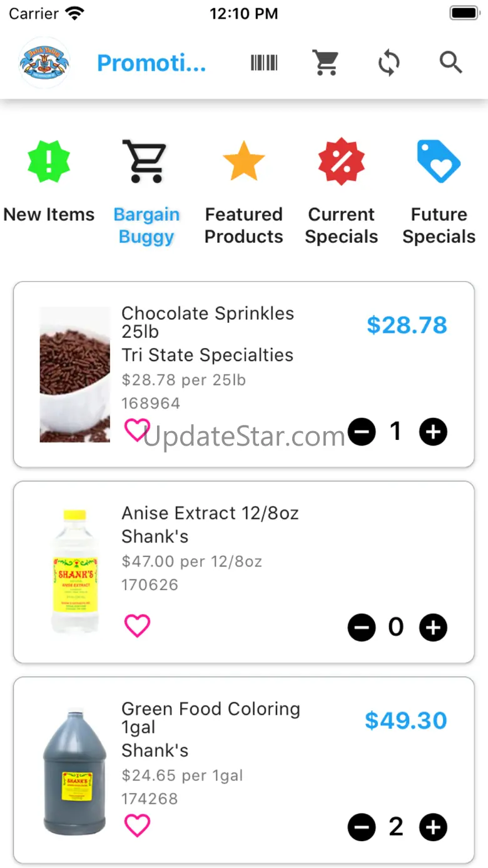Increase Green Food Coloring quantity
Image resolution: width=488 pixels, height=868 pixels.
pyautogui.click(x=433, y=827)
